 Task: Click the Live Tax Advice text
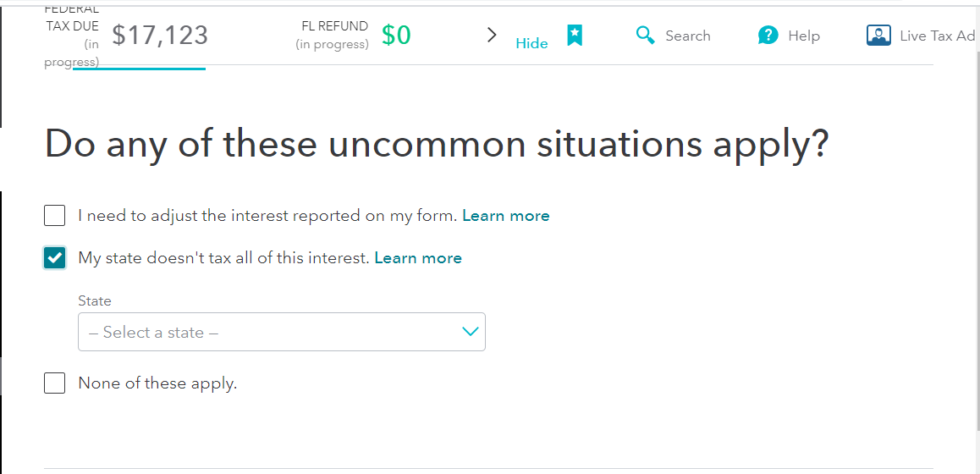937,36
